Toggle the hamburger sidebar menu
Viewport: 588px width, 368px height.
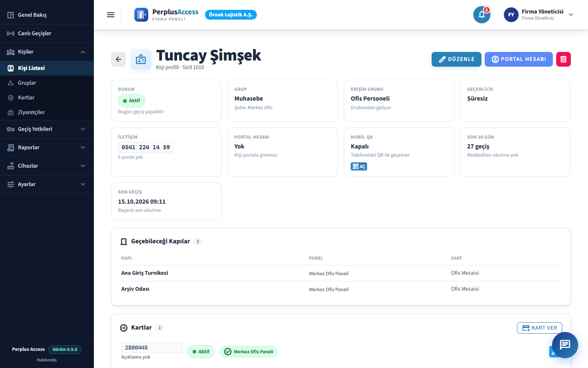[111, 15]
